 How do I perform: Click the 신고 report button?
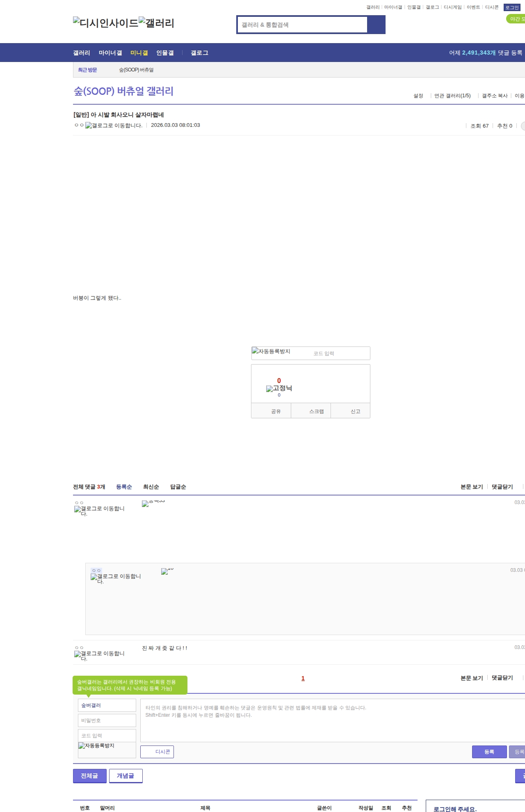click(355, 411)
